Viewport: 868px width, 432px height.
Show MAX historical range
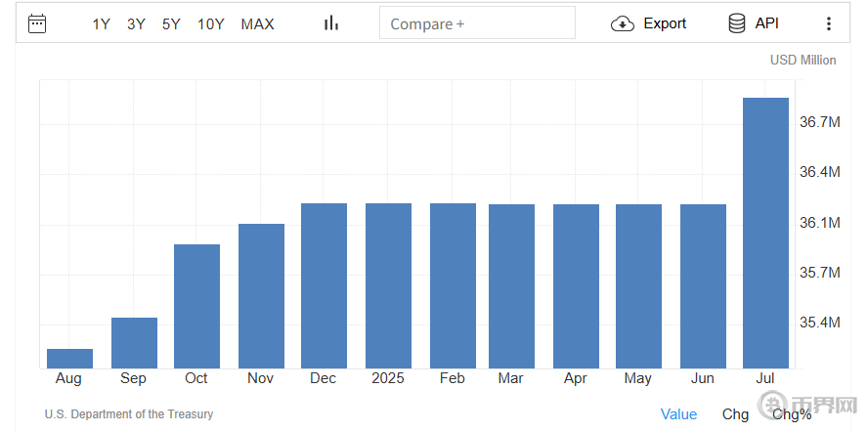[x=257, y=23]
